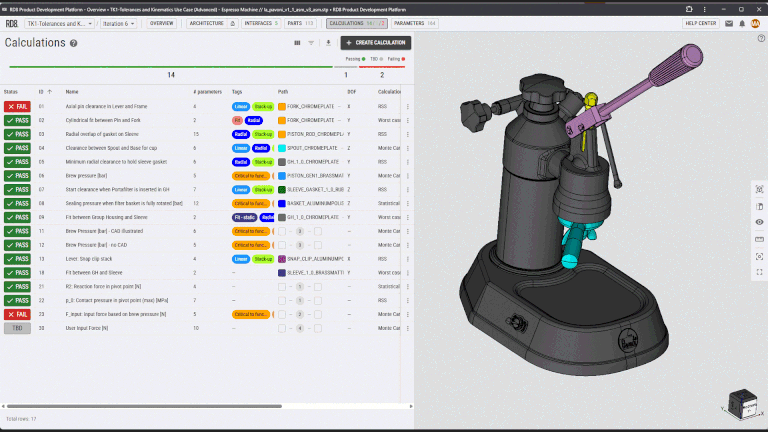Click first path checkbox in Brew Pressure CAD illustrated row
The height and width of the screenshot is (432, 768).
click(x=282, y=231)
